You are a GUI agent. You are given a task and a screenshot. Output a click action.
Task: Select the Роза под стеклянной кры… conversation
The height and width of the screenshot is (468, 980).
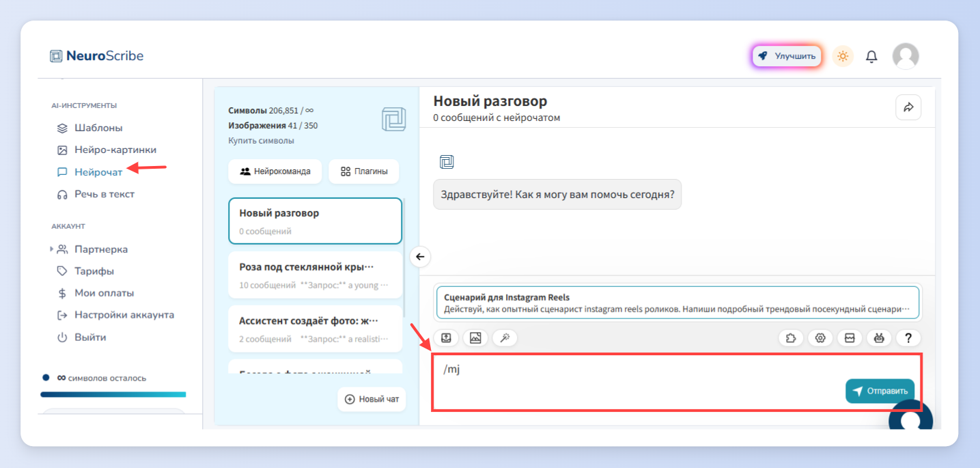315,275
